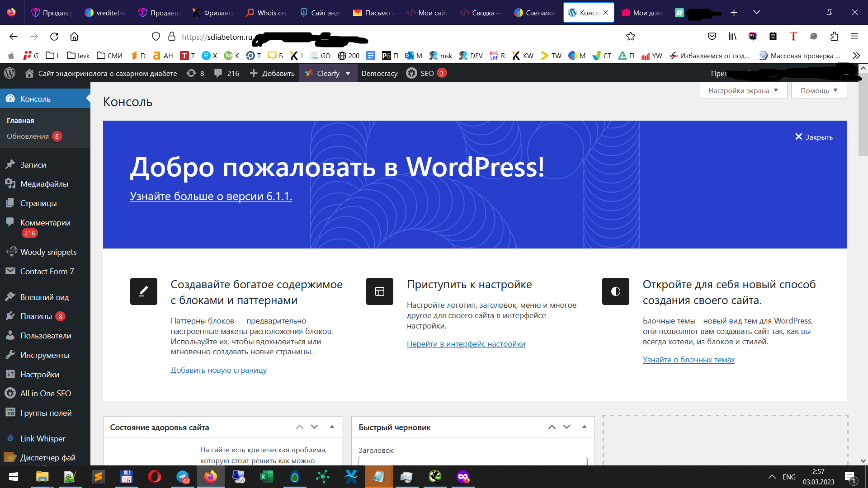Open a new browser tab

(734, 13)
